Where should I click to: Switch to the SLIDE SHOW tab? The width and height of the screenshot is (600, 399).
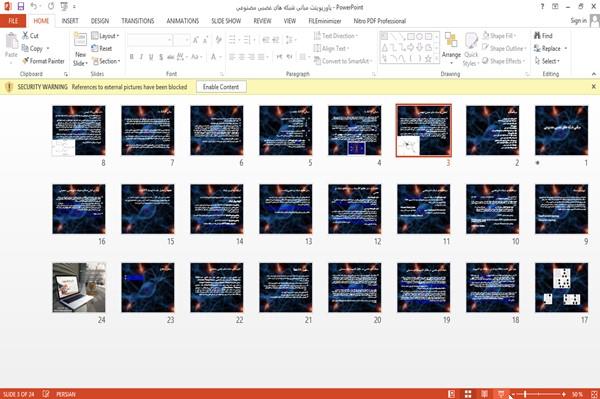[226, 21]
